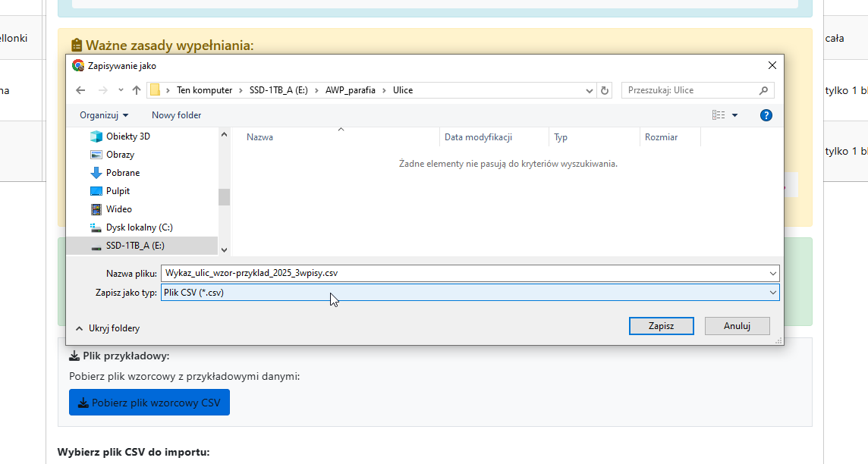Select Dysk lokalny (C:) drive
The height and width of the screenshot is (464, 868).
click(139, 227)
